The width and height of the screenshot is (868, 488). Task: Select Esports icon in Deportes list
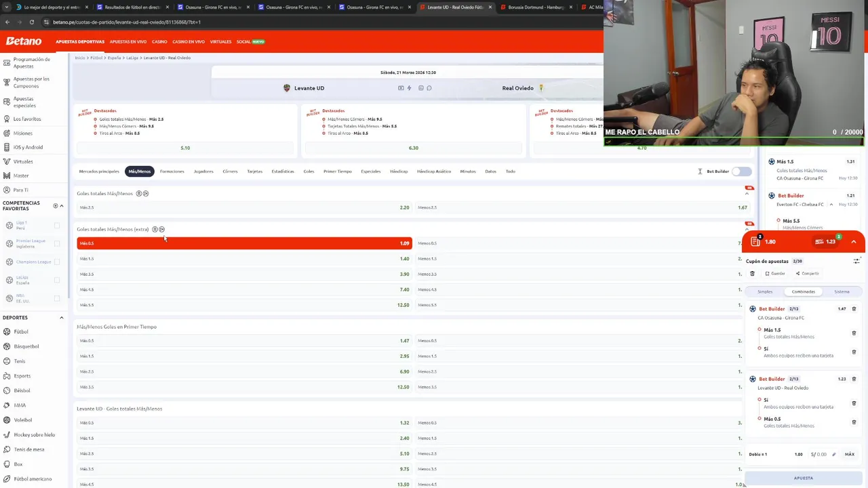[x=7, y=375]
